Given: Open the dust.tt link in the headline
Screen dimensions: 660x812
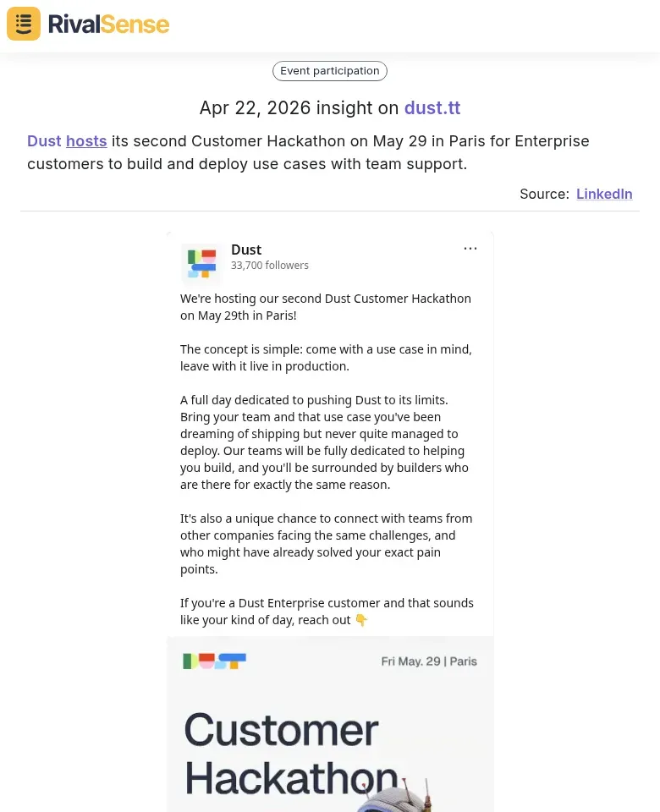Looking at the screenshot, I should tap(432, 108).
